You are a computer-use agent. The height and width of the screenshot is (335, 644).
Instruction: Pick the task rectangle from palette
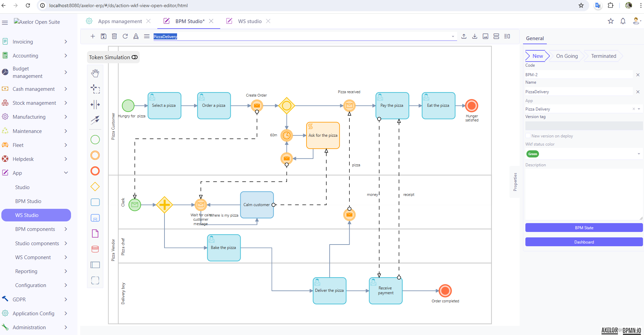tap(95, 202)
